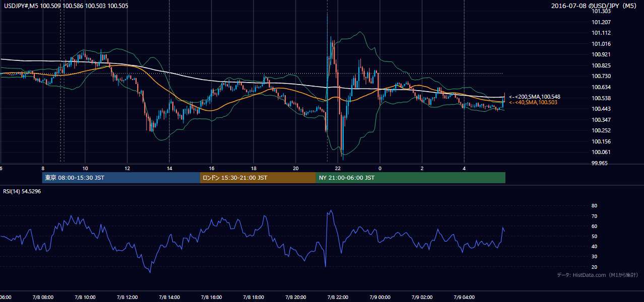This screenshot has width=644, height=302.
Task: Select the NY 21:00-06:00 JST session bar
Action: click(411, 178)
